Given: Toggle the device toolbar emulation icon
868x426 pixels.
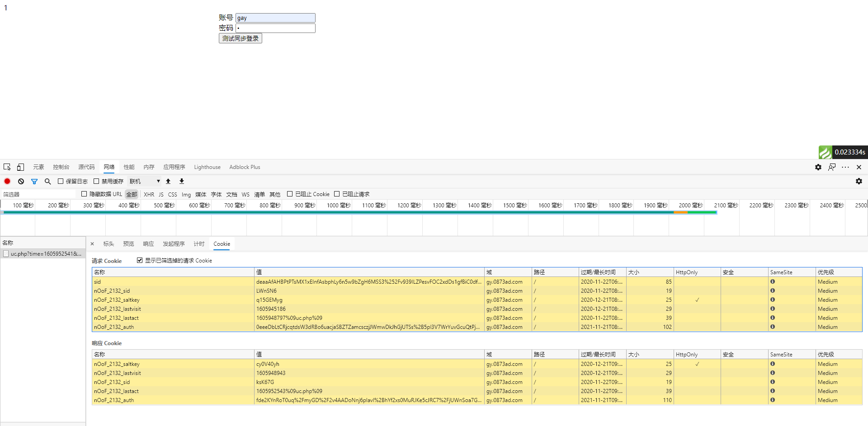Looking at the screenshot, I should pos(20,167).
